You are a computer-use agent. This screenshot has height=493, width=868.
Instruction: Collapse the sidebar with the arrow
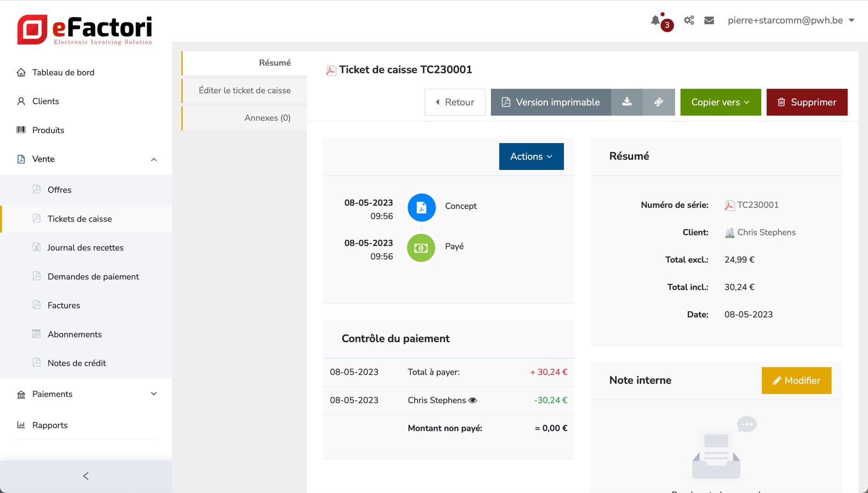coord(86,476)
